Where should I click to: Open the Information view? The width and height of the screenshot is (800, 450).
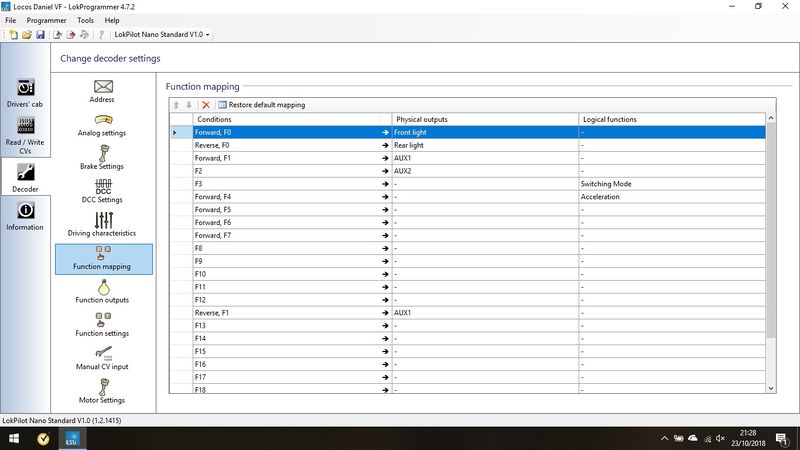[x=25, y=216]
